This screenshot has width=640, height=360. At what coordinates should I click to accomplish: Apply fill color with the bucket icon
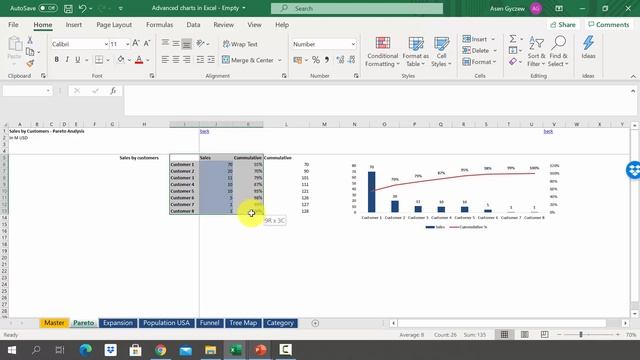(x=121, y=60)
